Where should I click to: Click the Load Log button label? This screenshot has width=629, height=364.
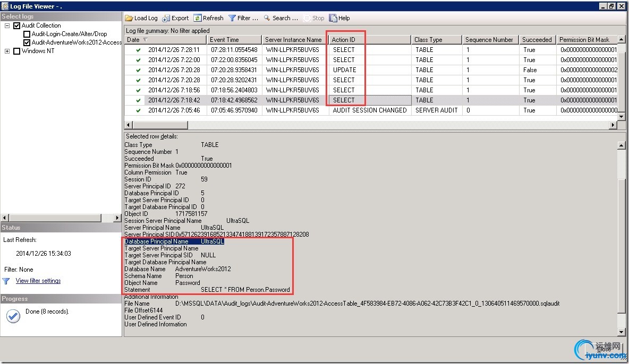click(146, 18)
